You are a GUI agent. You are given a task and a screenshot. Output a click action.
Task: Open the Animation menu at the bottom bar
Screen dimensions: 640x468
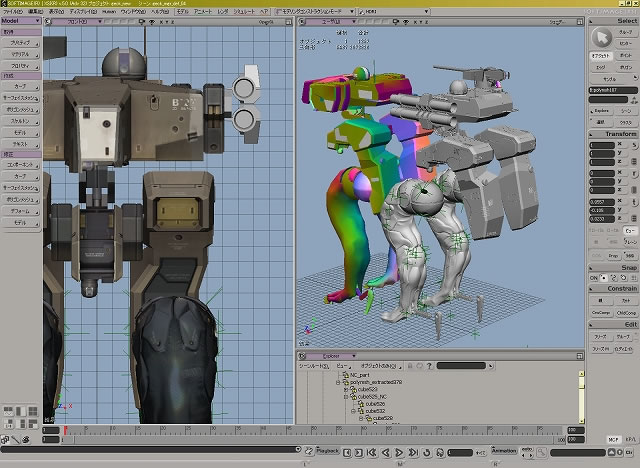505,451
